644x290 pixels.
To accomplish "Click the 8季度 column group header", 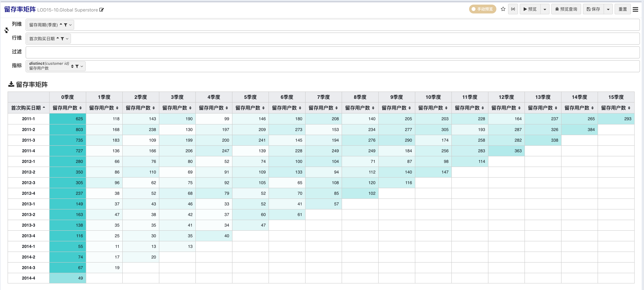I will click(360, 97).
